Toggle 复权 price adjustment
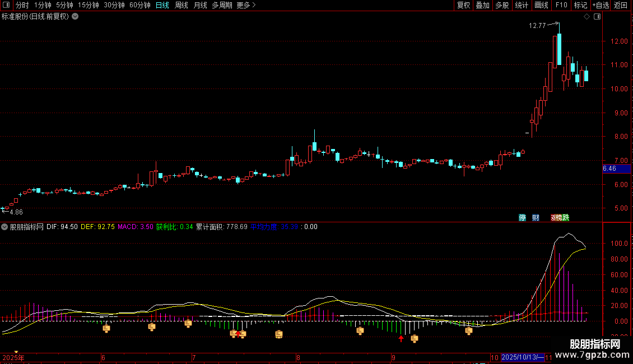The image size is (633, 364). pos(463,5)
